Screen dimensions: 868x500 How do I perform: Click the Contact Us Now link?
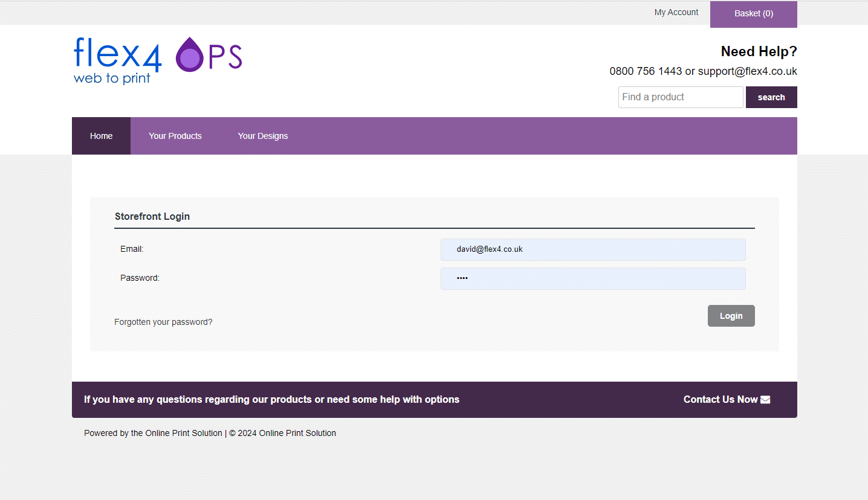pos(727,399)
